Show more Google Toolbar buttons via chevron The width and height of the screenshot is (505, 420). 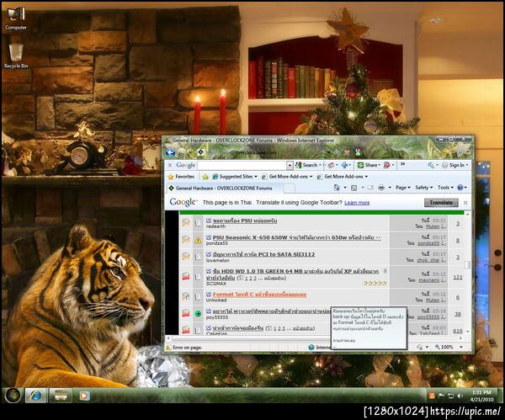click(402, 164)
